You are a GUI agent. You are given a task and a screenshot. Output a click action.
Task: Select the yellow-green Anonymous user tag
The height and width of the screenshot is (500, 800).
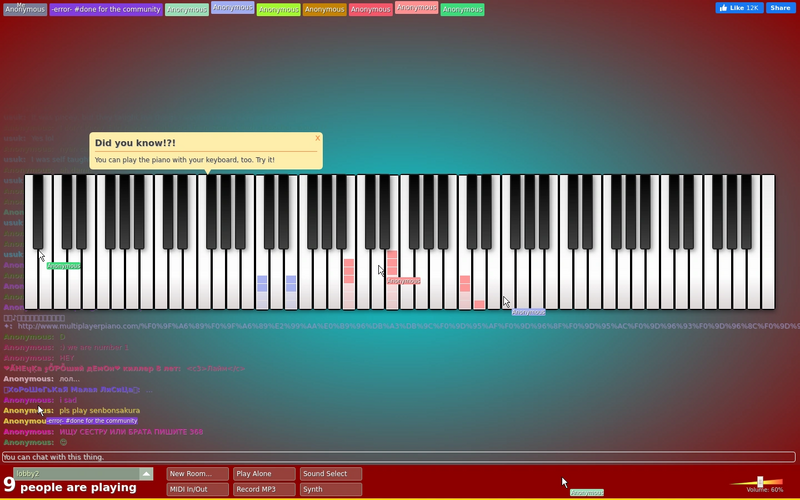click(x=279, y=9)
